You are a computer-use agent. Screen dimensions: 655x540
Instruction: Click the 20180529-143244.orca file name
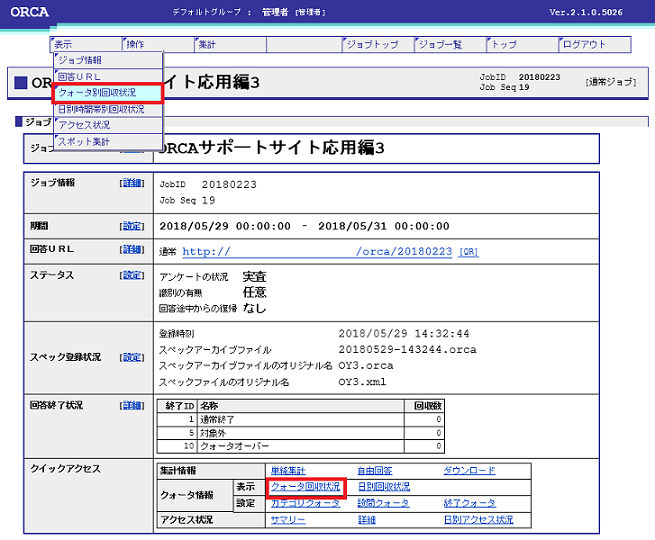click(x=407, y=350)
